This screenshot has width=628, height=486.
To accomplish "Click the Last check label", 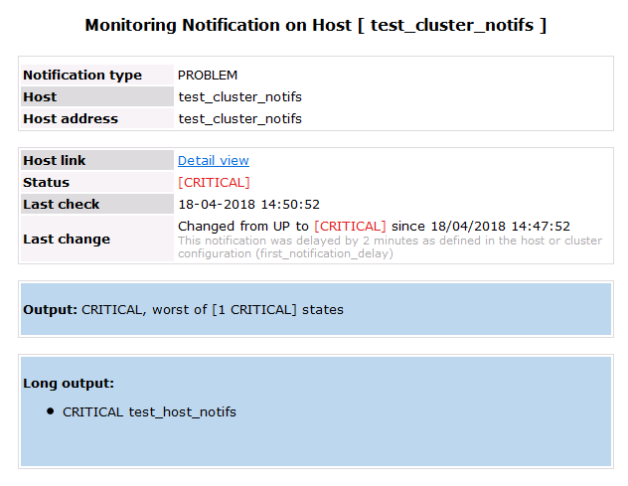I will coord(61,205).
